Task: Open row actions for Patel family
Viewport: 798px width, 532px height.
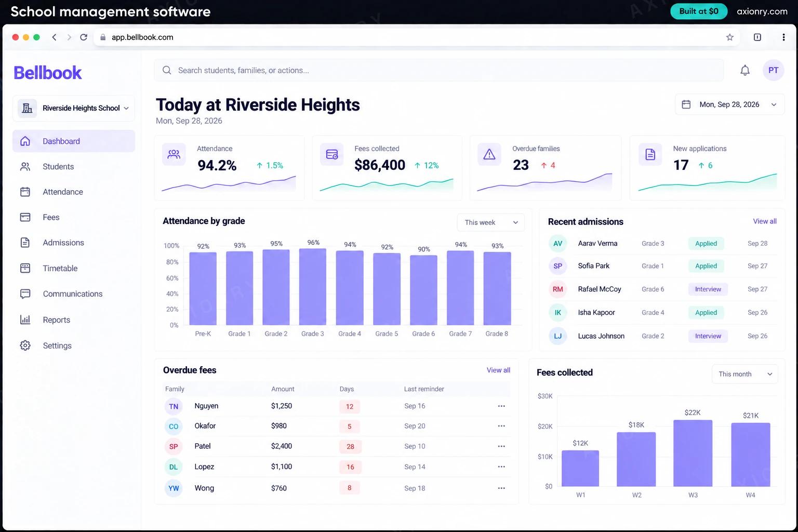Action: click(501, 446)
